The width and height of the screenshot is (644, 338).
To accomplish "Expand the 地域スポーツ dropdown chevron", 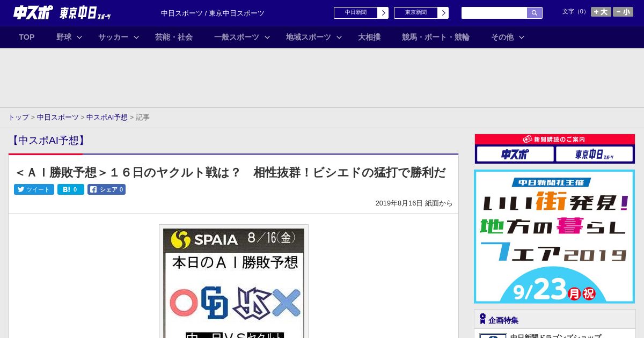I will coord(339,37).
